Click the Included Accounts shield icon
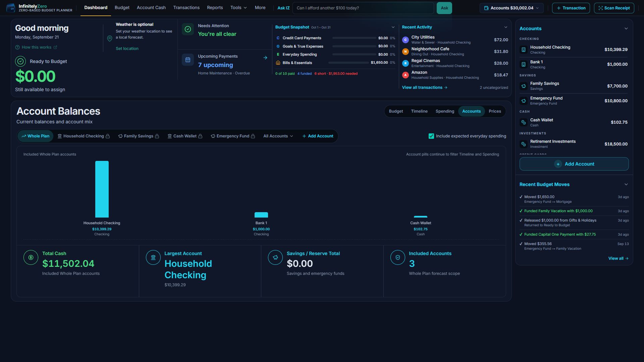The image size is (644, 362). (x=398, y=257)
